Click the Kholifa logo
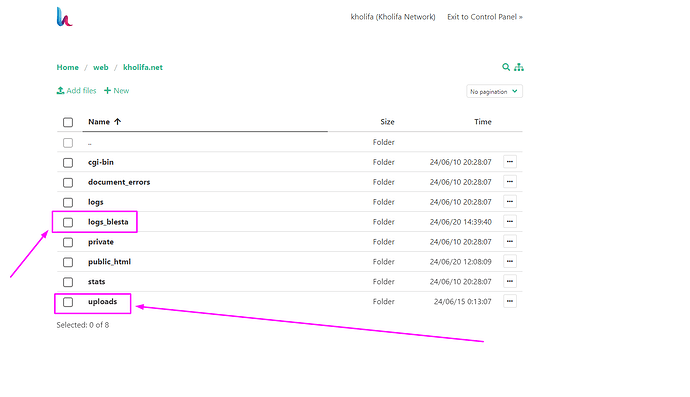 [x=64, y=17]
